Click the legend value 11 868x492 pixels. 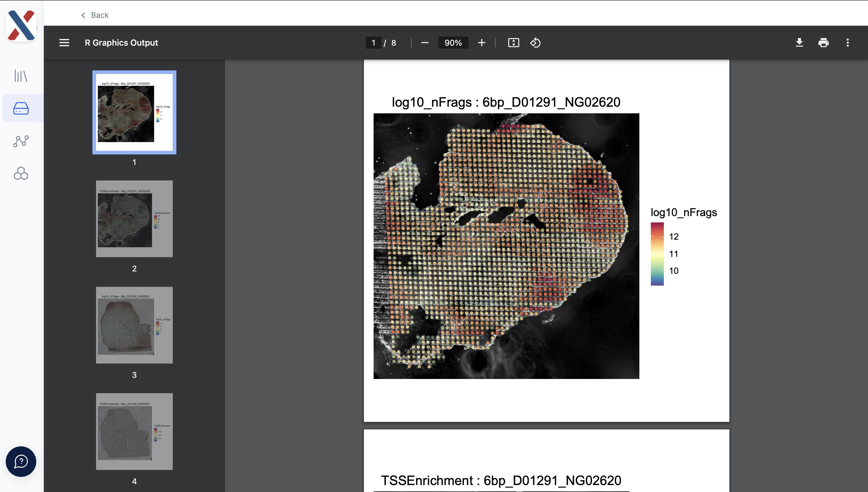[x=674, y=254]
